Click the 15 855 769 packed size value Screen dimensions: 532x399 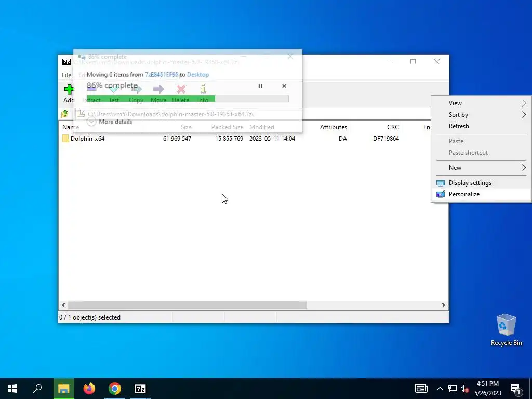pyautogui.click(x=229, y=138)
